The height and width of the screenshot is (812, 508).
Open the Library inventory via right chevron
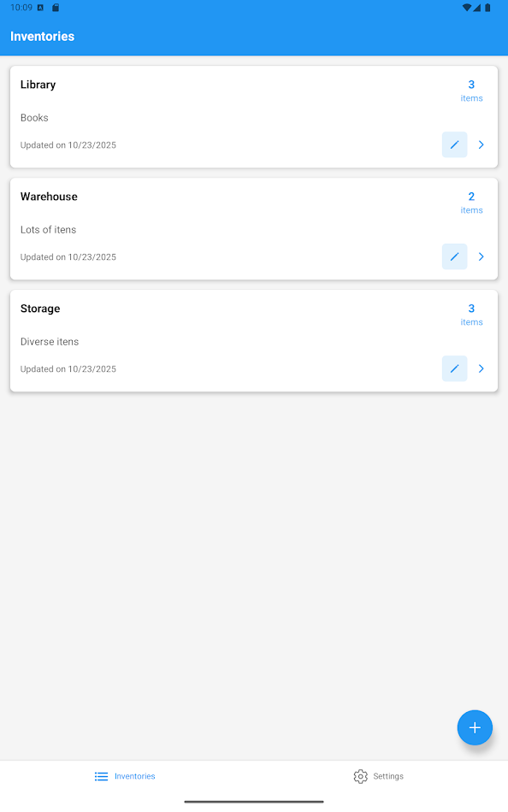point(481,144)
